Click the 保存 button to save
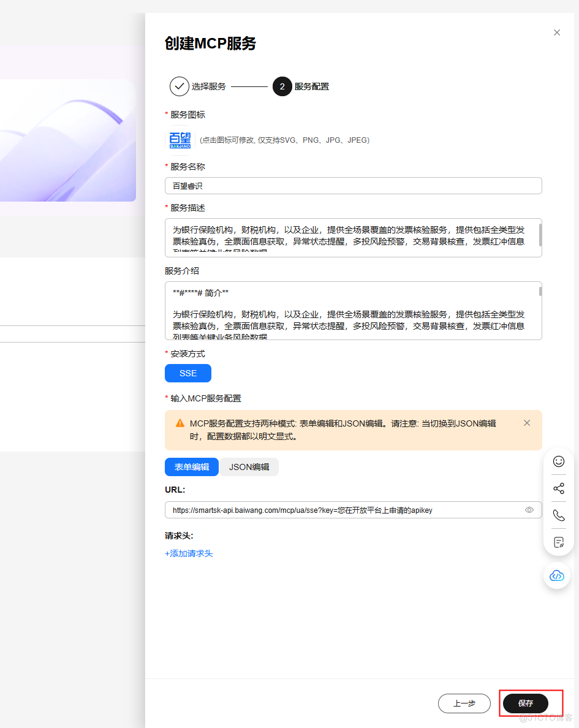 click(525, 703)
